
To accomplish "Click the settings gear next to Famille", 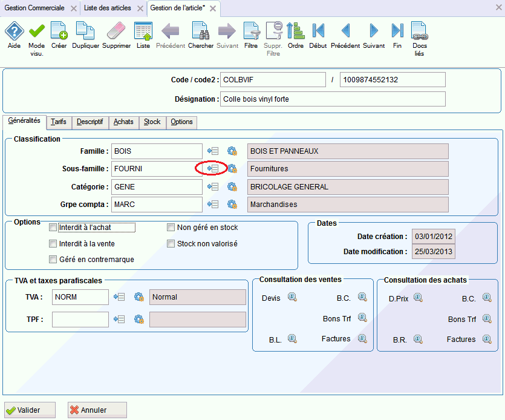I will tap(232, 151).
